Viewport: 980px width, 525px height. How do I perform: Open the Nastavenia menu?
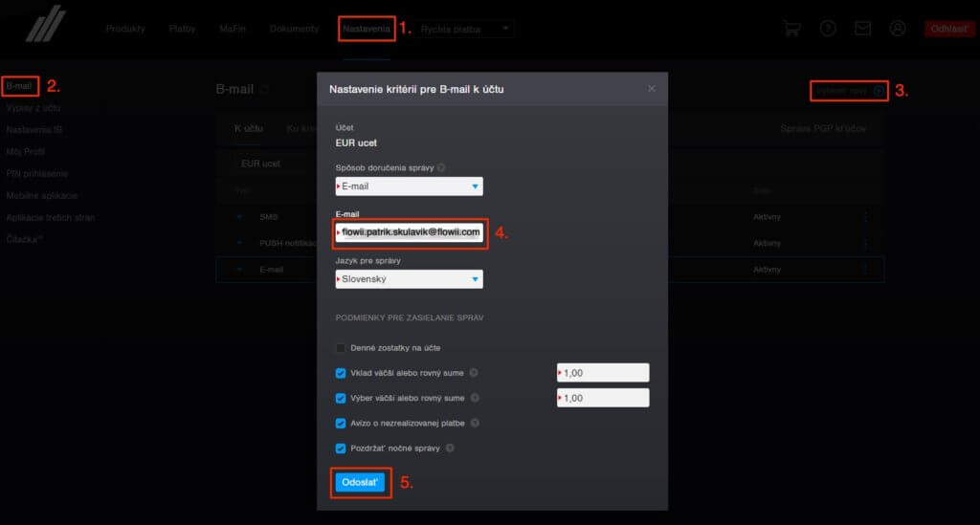pyautogui.click(x=367, y=29)
